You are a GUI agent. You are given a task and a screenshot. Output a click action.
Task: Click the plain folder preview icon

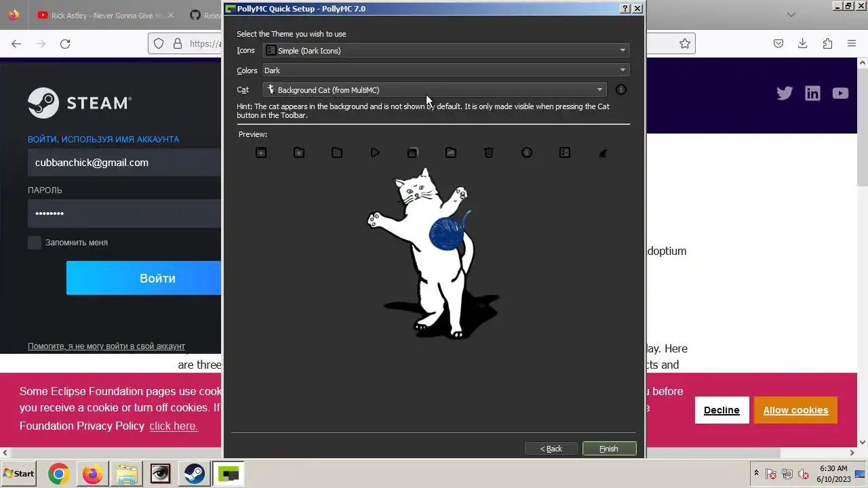[337, 153]
